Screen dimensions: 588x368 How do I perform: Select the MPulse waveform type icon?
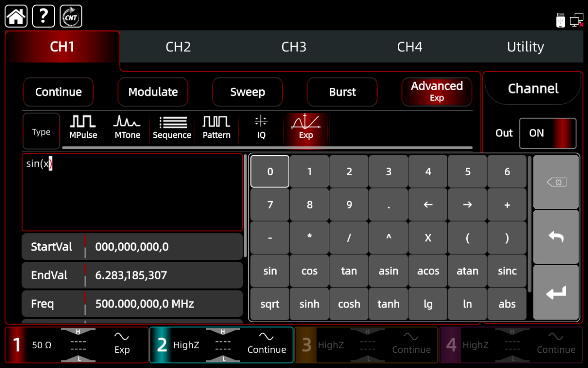coord(83,128)
